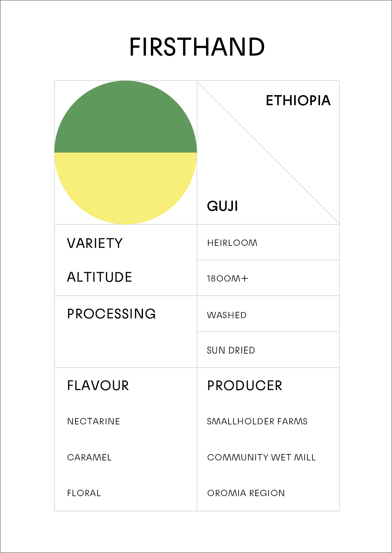Select the SMALLHOLDER FARMS text
392x553 pixels.
[257, 421]
